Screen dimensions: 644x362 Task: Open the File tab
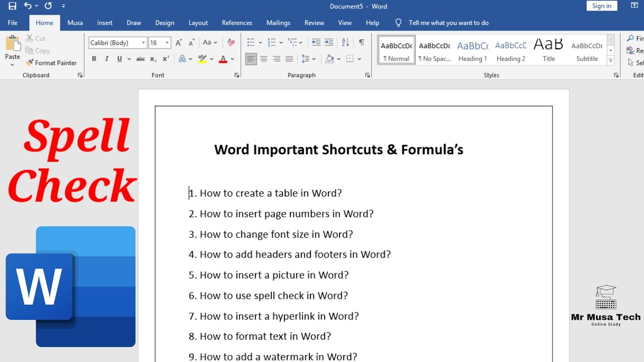(13, 23)
